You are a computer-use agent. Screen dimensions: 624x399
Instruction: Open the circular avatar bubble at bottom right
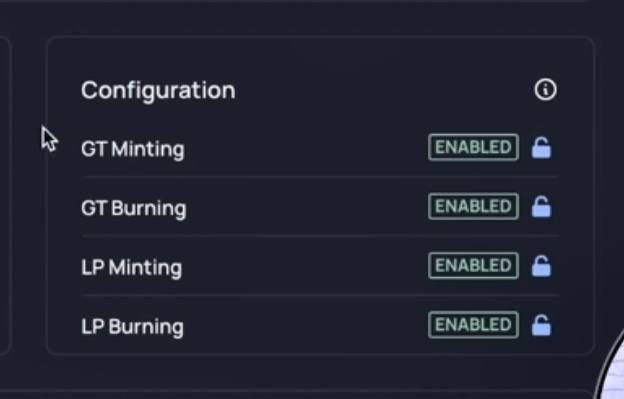point(611,366)
